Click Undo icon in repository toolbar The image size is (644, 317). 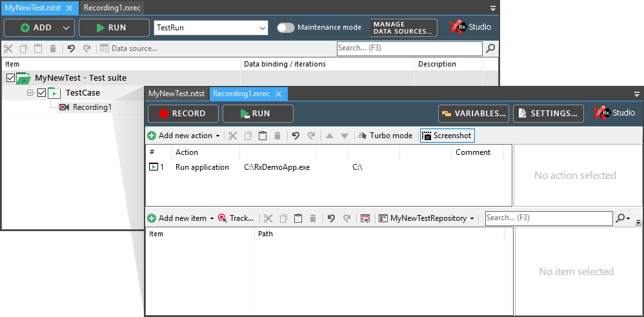pos(331,218)
